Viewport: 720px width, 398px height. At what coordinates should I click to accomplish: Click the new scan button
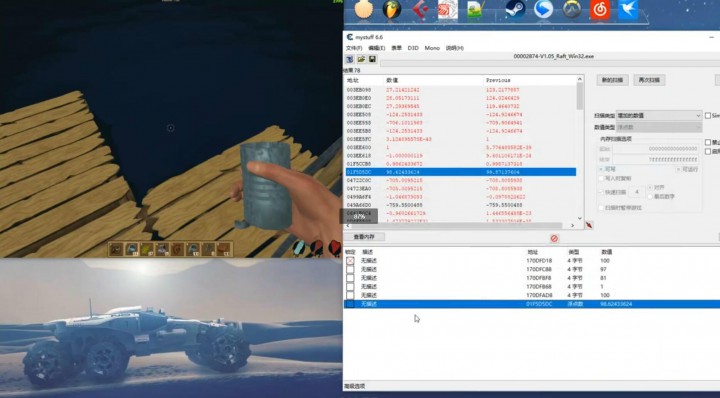pyautogui.click(x=612, y=80)
